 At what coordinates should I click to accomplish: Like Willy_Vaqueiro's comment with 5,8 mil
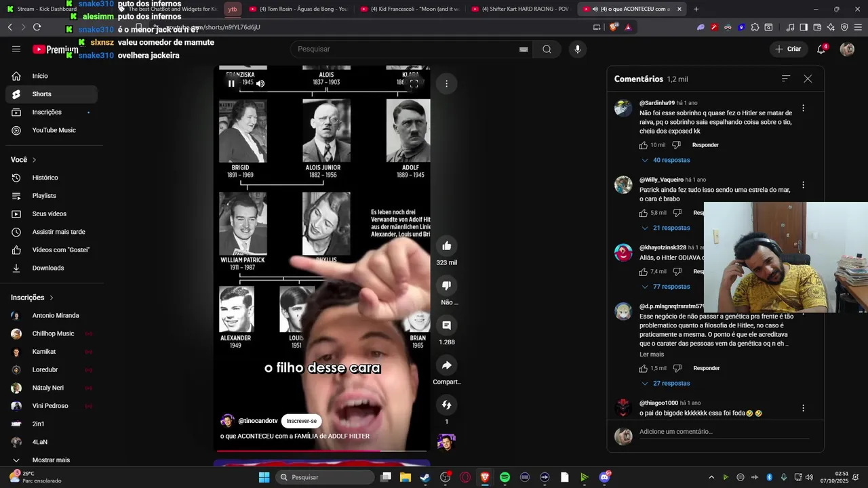[x=644, y=213]
